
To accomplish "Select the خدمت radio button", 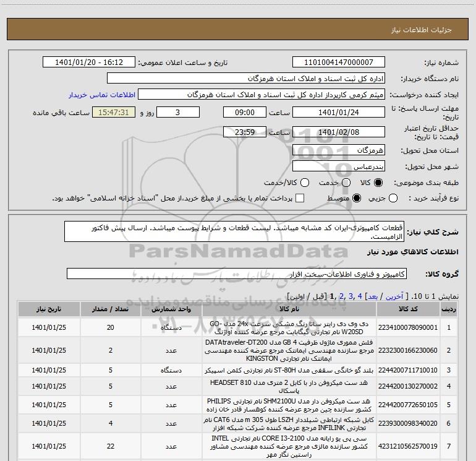I will 346,183.
